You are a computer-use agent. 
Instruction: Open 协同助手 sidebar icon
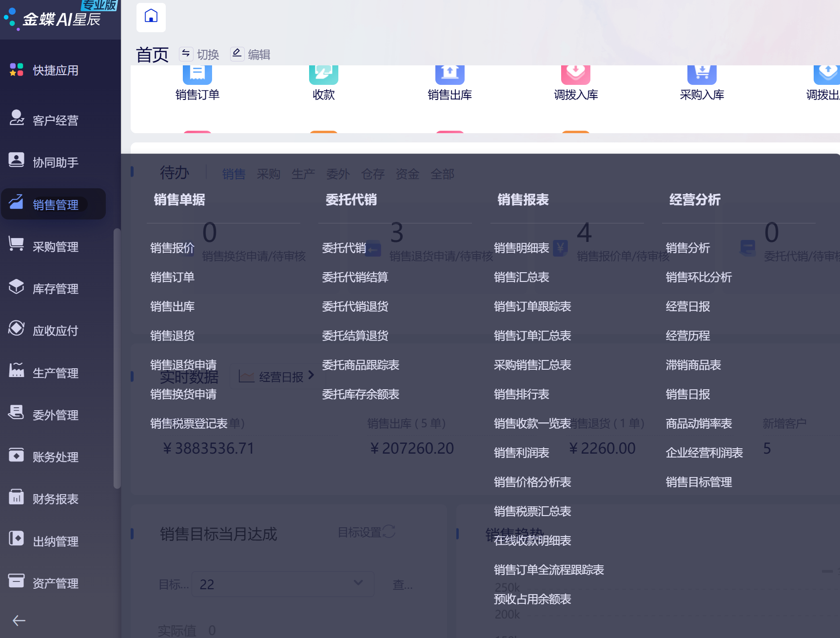click(x=17, y=159)
